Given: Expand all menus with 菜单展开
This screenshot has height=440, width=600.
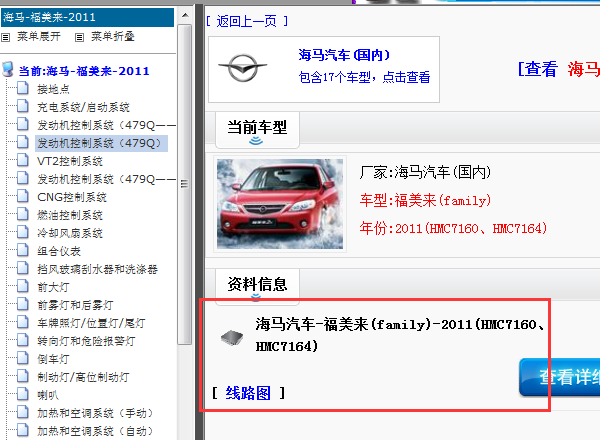Looking at the screenshot, I should coord(39,37).
